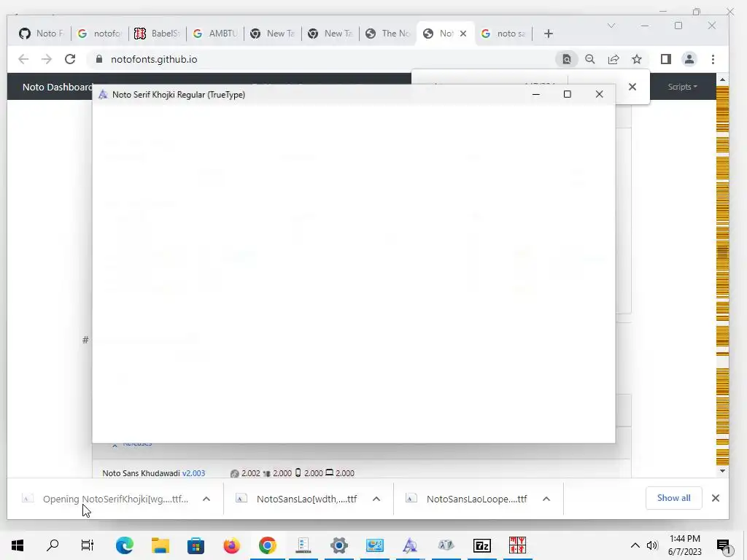The height and width of the screenshot is (560, 747).
Task: Expand NotoSansLao[wdth download options chevron
Action: coord(376,499)
